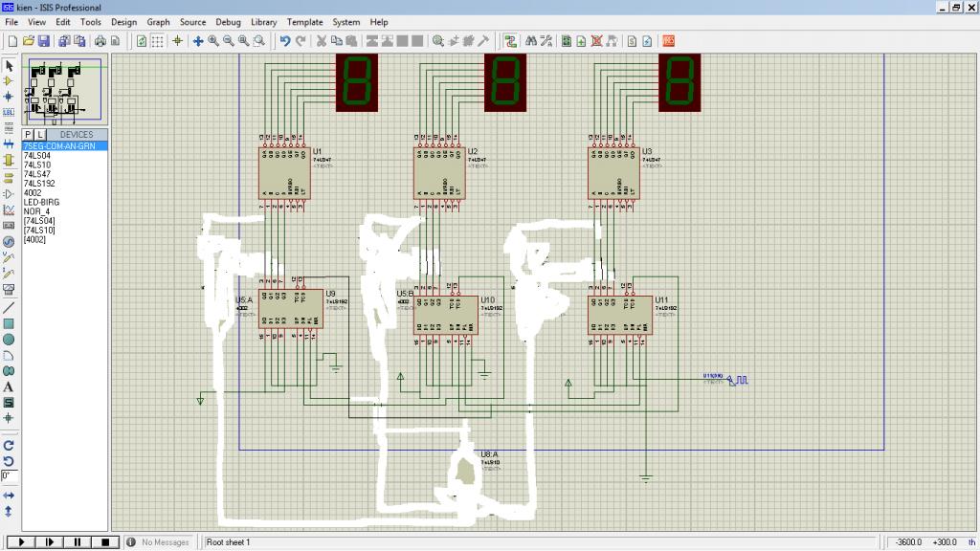Open the Design menu

tap(123, 22)
